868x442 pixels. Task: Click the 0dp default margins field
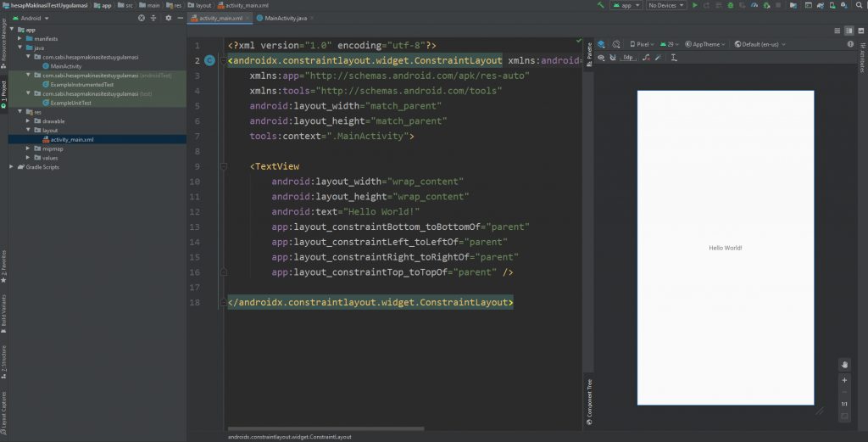pyautogui.click(x=628, y=58)
